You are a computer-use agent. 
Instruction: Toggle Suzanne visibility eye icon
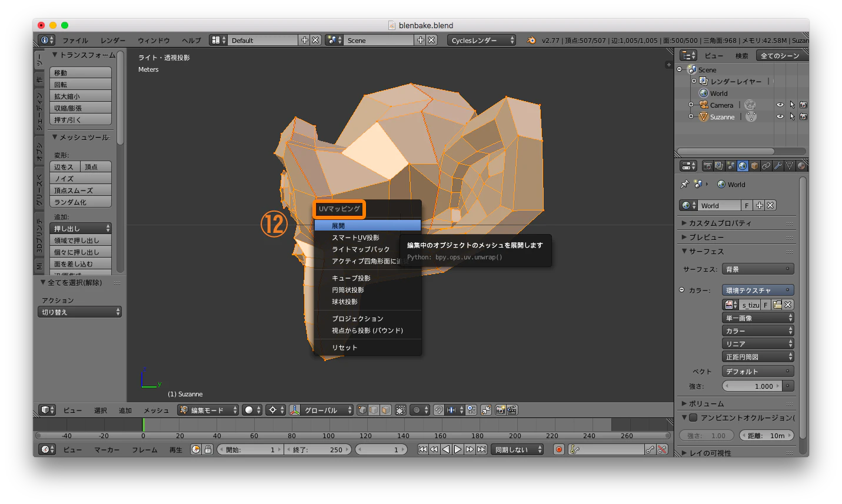coord(780,116)
